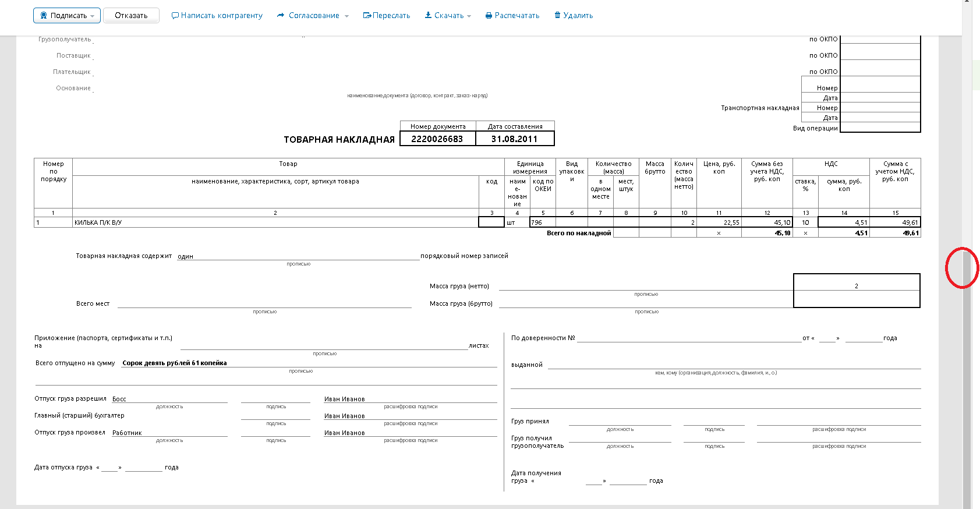Delete the document with Удалить

click(574, 16)
